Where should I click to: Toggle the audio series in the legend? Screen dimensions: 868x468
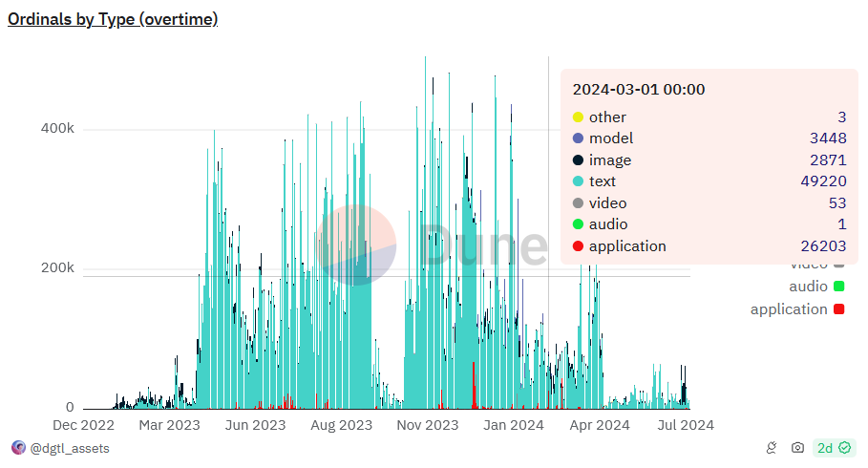(x=816, y=287)
